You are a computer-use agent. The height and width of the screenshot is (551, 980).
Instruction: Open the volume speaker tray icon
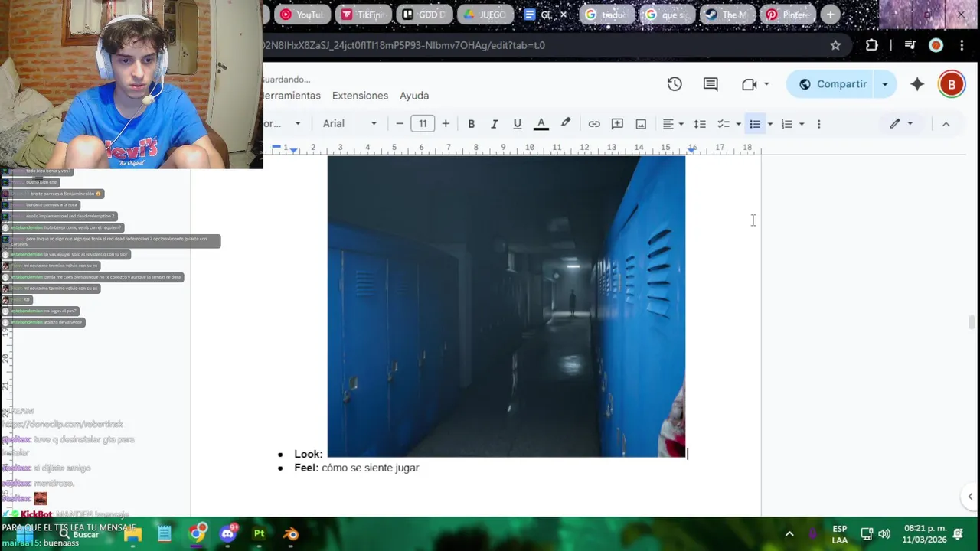click(x=884, y=534)
